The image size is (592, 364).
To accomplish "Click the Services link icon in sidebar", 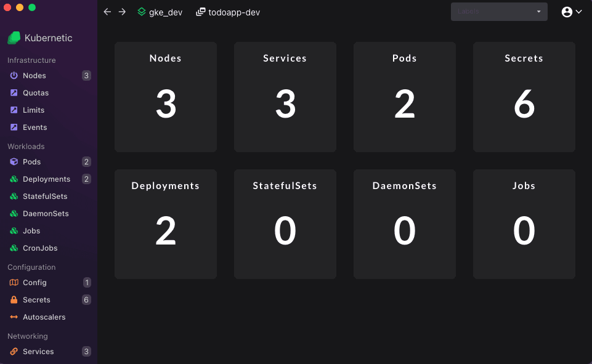I will click(x=14, y=352).
